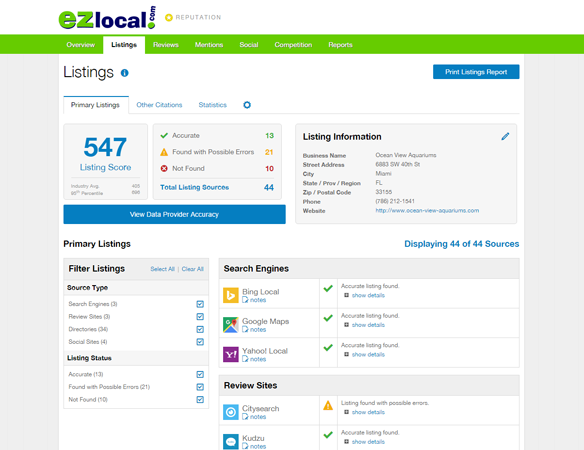The height and width of the screenshot is (450, 584).
Task: Toggle the Review Sites (3) checkbox
Action: 200,317
